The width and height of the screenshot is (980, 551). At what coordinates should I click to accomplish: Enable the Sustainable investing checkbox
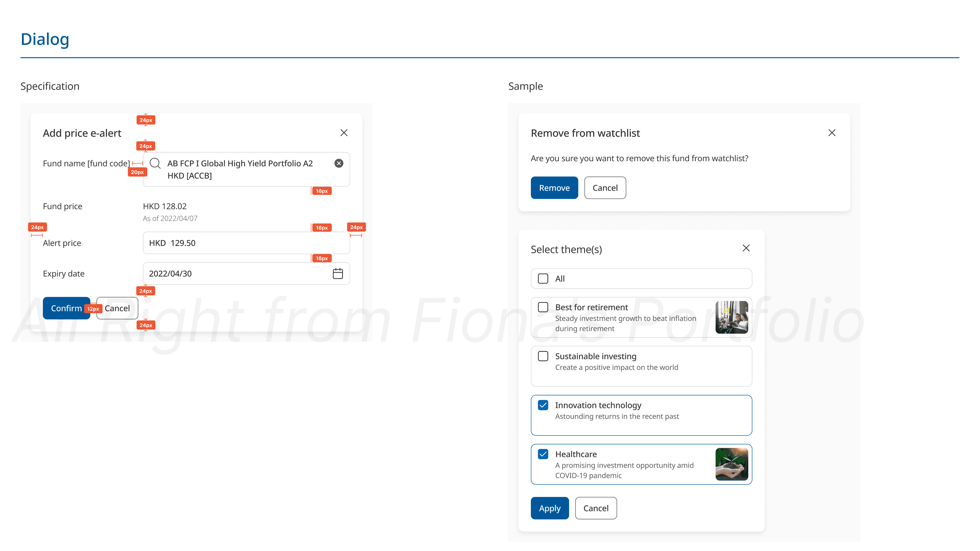click(x=543, y=356)
